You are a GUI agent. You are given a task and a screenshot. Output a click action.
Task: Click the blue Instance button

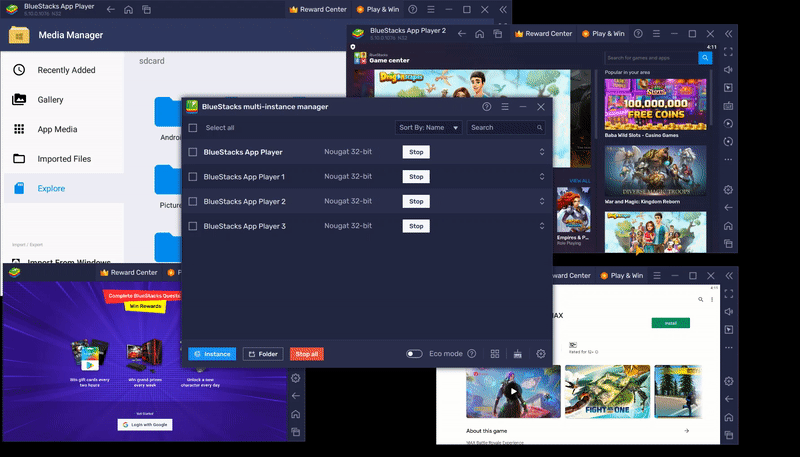(212, 354)
